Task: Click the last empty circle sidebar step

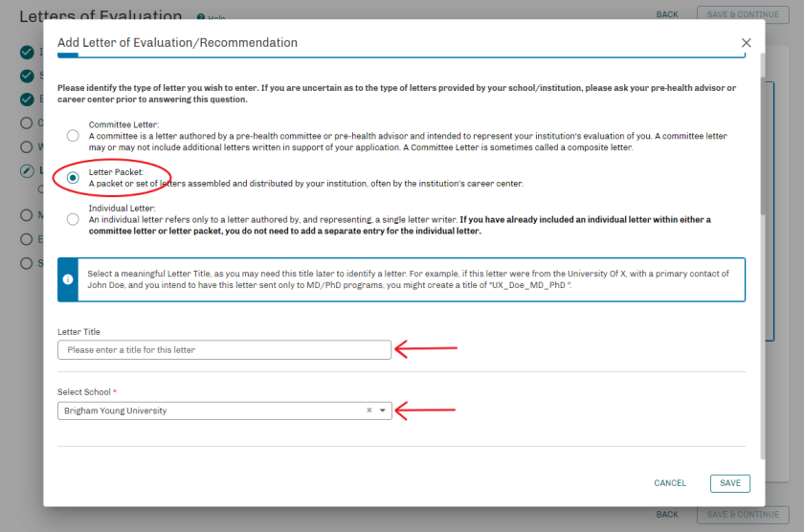Action: (x=27, y=262)
